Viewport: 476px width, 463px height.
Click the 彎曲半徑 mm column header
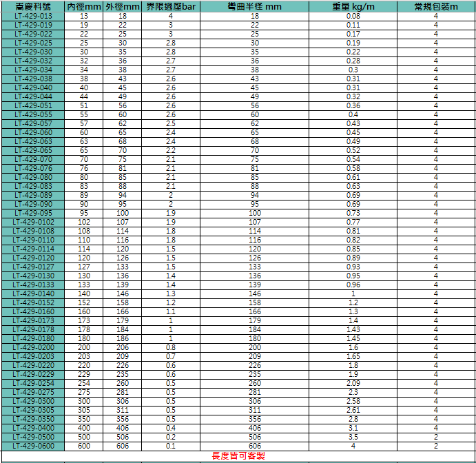[x=254, y=7]
